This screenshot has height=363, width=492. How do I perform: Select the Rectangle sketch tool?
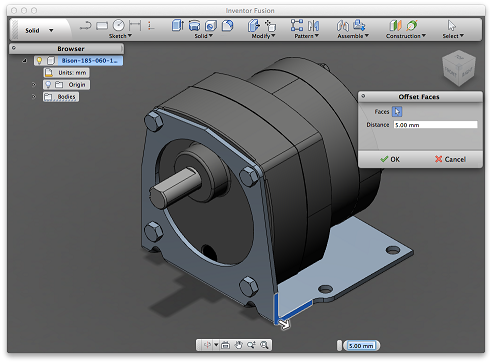[x=102, y=26]
